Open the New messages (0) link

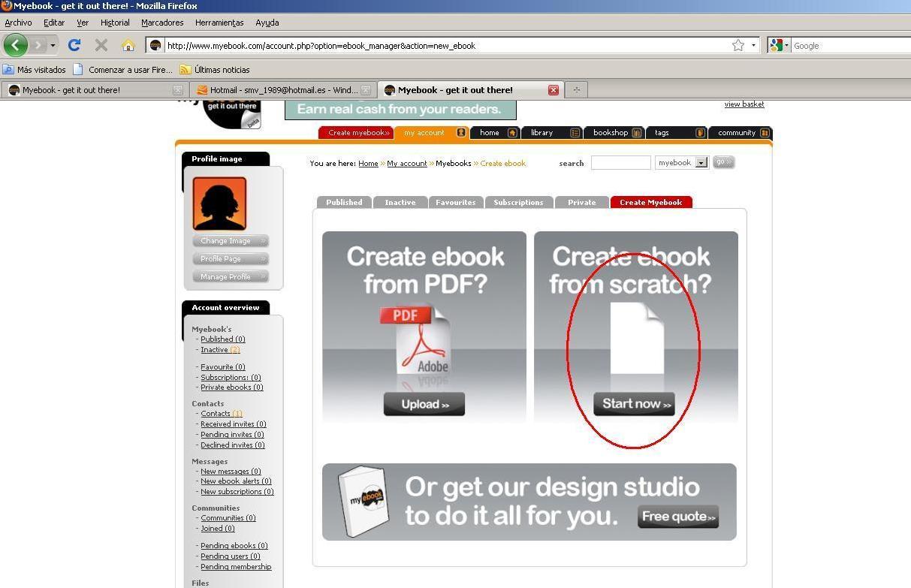click(x=231, y=472)
